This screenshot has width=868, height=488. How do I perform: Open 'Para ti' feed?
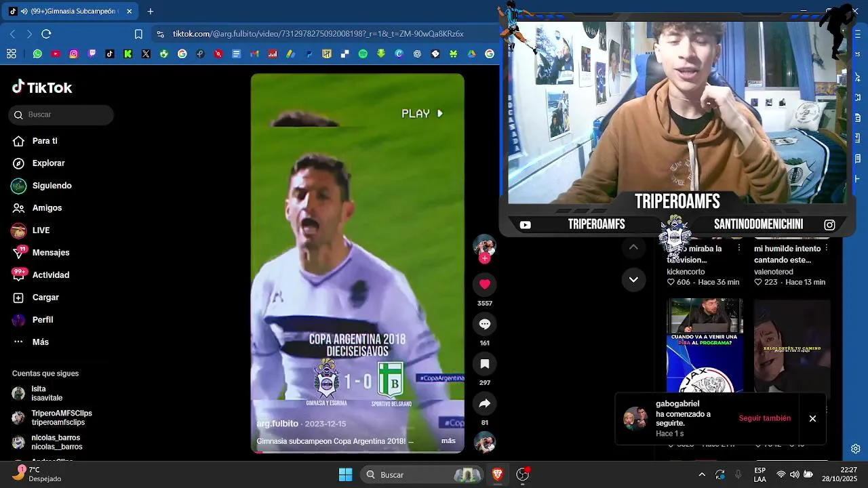tap(45, 141)
